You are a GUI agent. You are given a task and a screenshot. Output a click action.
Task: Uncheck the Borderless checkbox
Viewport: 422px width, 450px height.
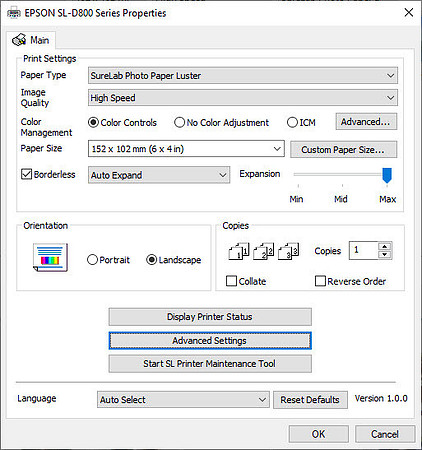(x=26, y=174)
